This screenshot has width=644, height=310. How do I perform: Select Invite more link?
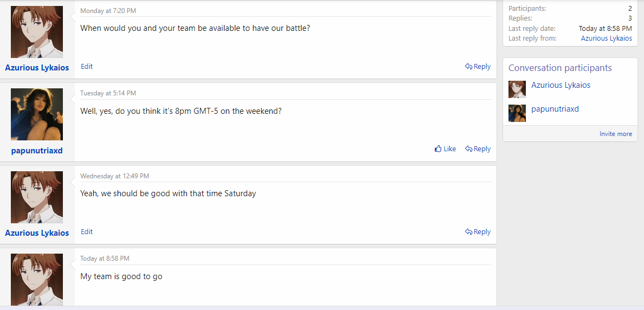click(616, 134)
